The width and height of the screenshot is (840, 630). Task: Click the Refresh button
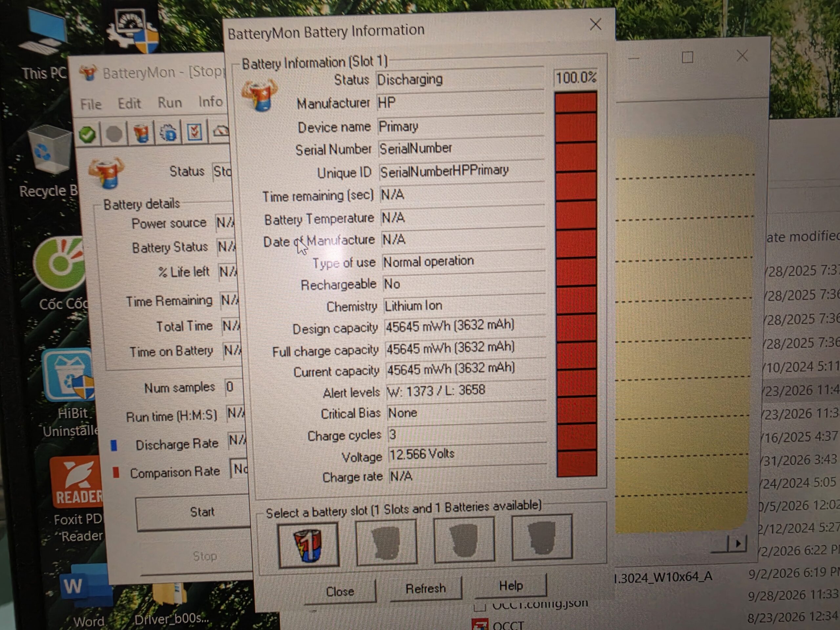coord(425,588)
